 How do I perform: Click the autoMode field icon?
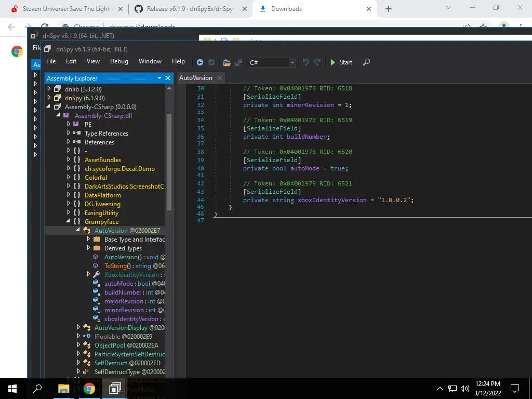pos(97,283)
